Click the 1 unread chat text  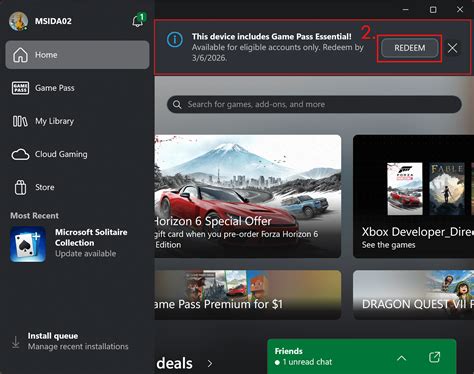(x=307, y=362)
